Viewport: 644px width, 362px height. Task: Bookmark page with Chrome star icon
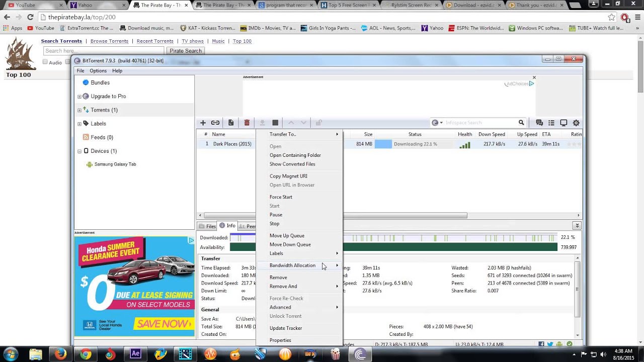tap(611, 17)
